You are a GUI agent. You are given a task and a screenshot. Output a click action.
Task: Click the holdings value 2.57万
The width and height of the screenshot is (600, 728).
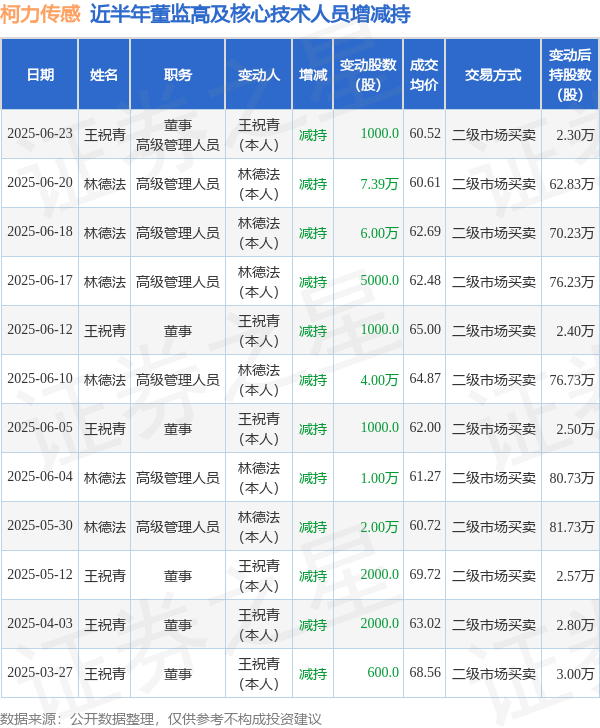click(575, 576)
